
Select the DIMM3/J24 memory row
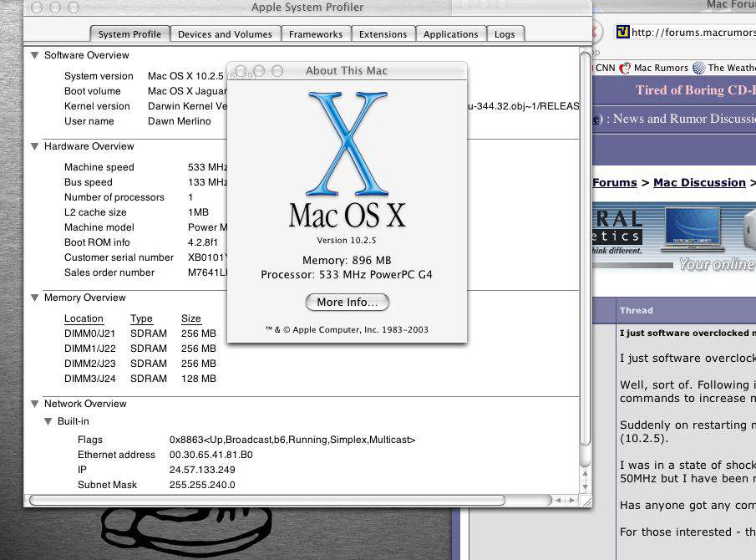pyautogui.click(x=140, y=379)
